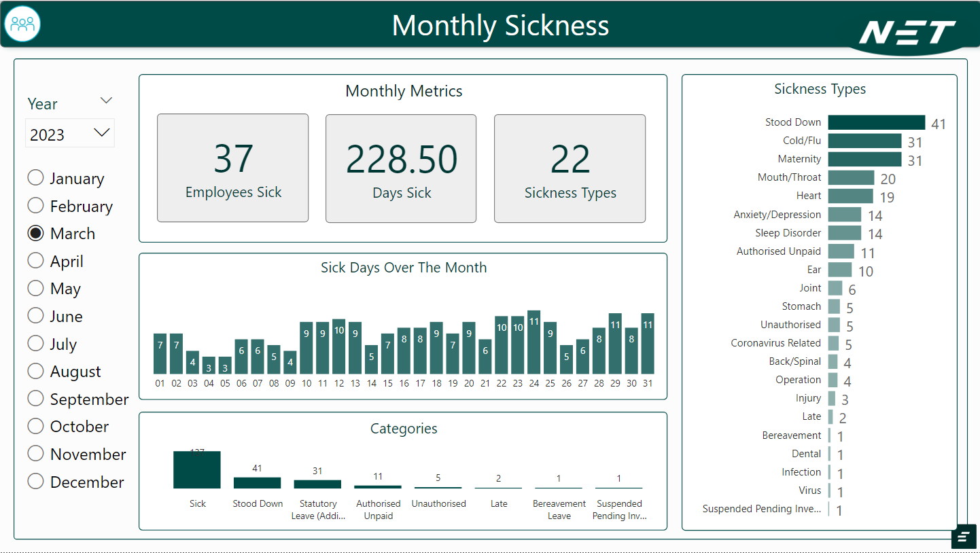Select the Sick category bar
The image size is (980, 553).
tap(197, 470)
